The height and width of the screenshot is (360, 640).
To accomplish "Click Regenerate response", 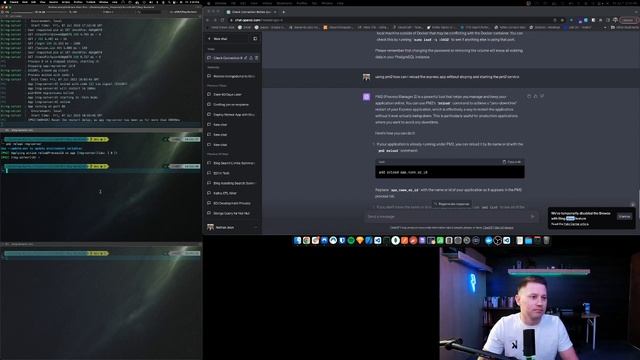I will pos(451,204).
